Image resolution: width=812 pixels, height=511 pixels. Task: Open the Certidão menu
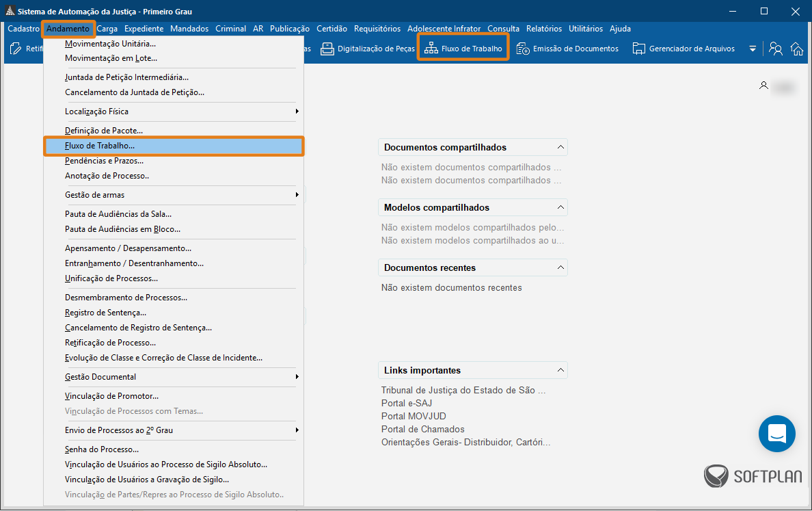pyautogui.click(x=332, y=29)
